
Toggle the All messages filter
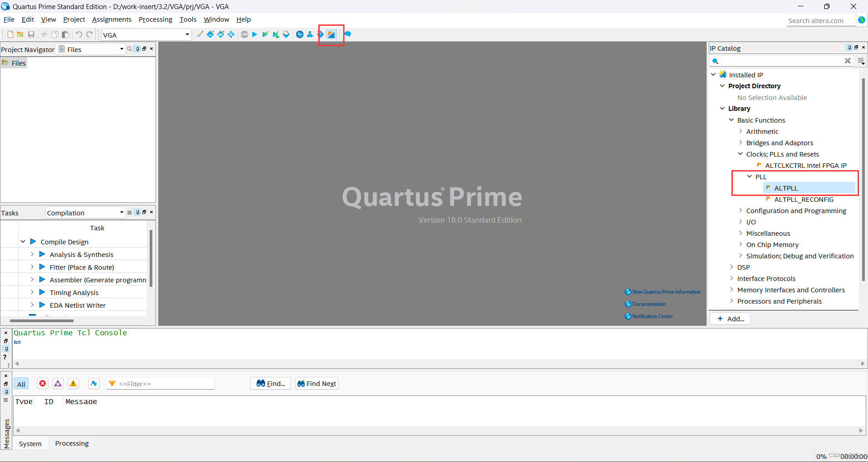point(21,384)
